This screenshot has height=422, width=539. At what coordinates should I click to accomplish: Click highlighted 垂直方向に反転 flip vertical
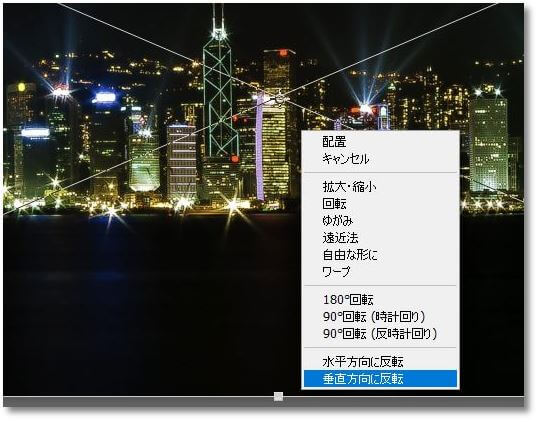pos(380,378)
